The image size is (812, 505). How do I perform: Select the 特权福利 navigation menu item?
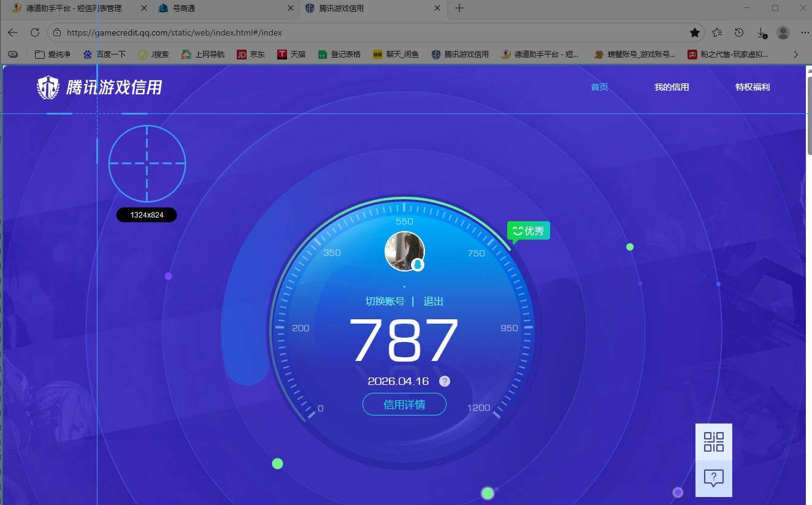(752, 87)
